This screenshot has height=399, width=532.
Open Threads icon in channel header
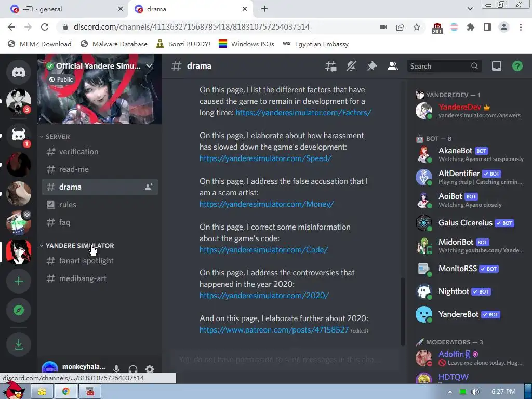[x=331, y=66]
